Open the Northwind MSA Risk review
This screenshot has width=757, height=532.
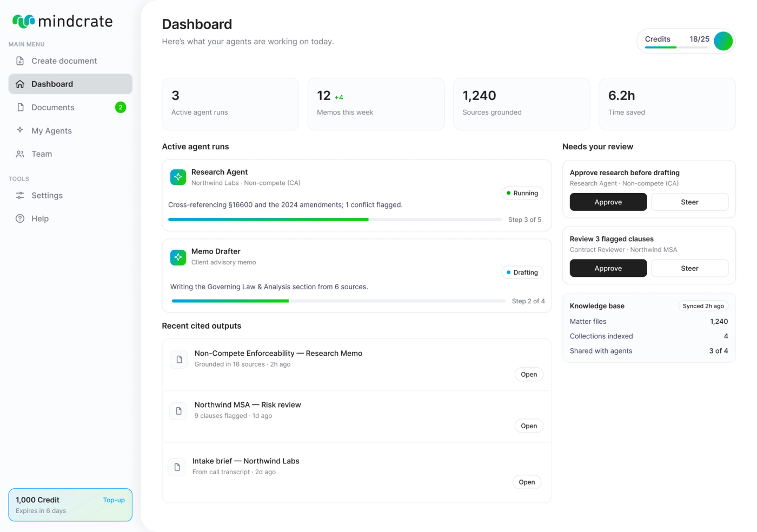[529, 426]
